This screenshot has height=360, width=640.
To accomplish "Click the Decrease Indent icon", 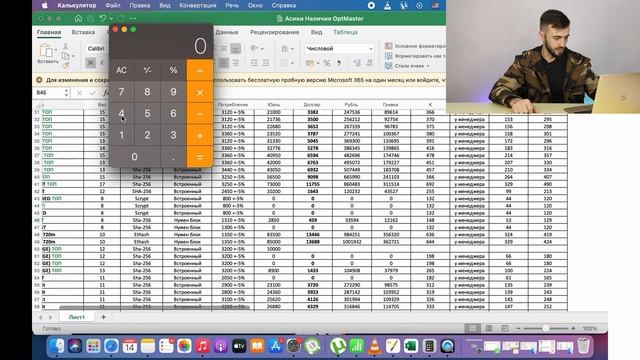I will 253,63.
